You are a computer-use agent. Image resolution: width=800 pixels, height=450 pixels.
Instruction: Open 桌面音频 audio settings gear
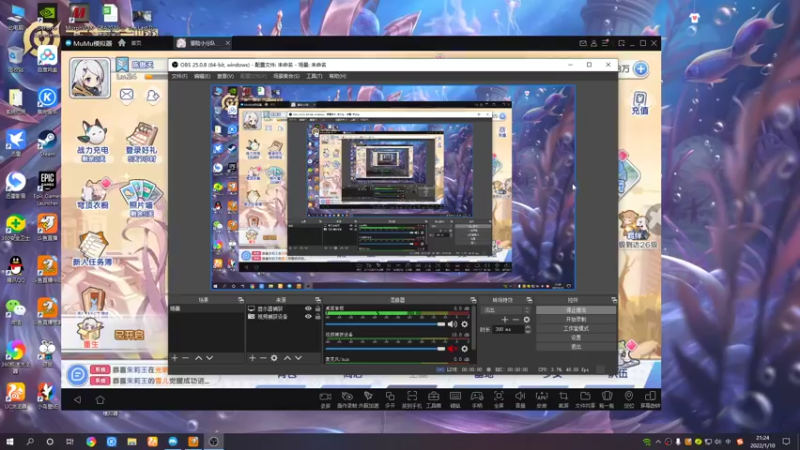tap(464, 324)
